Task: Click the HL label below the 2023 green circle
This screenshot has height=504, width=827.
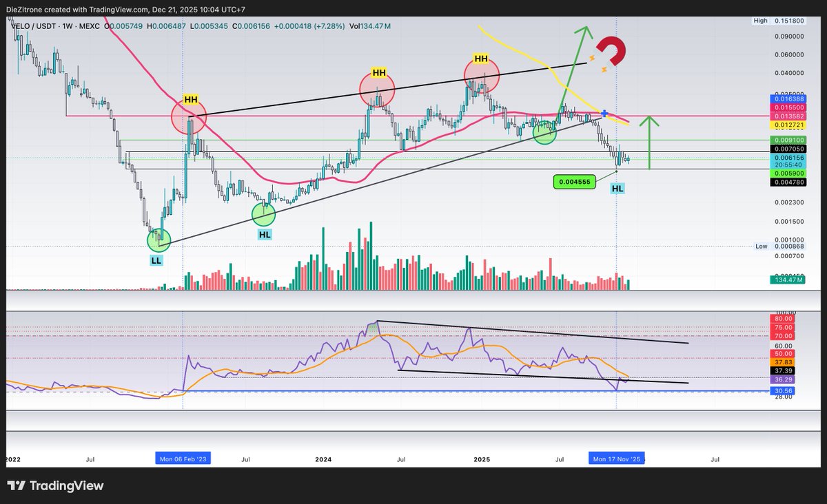Action: (265, 235)
